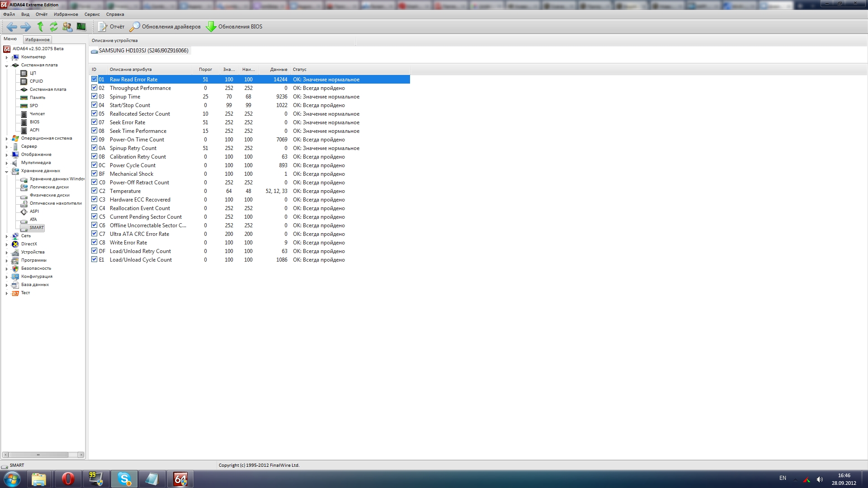Screen dimensions: 868x488
Task: Open the Вид menu
Action: click(25, 14)
